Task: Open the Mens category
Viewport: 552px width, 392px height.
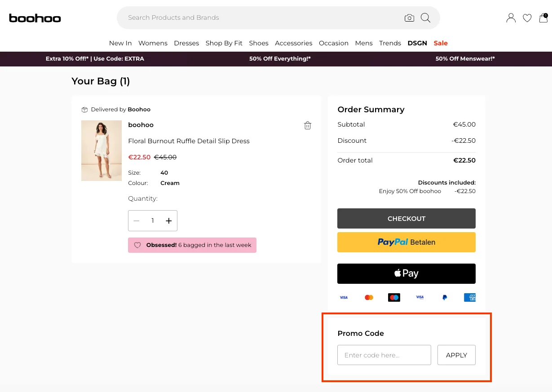Action: click(x=364, y=43)
